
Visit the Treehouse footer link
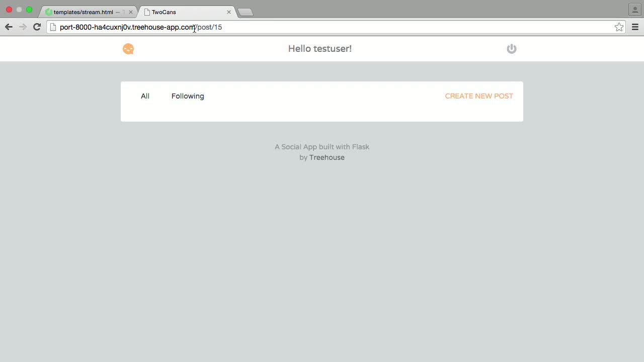click(x=327, y=157)
